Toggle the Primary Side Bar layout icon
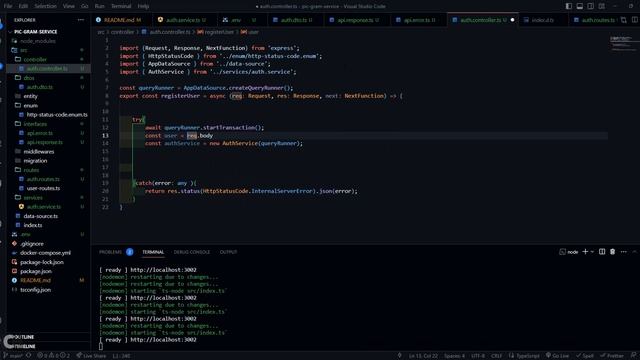640x360 pixels. [x=569, y=6]
